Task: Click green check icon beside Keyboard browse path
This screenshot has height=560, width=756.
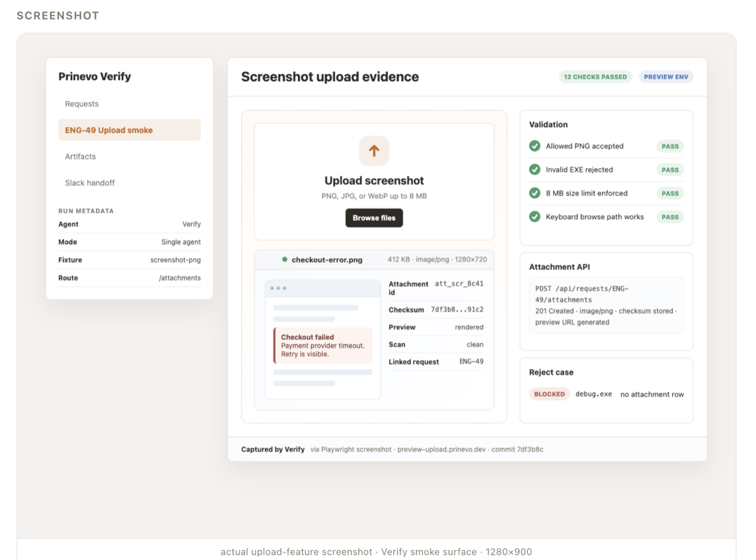Action: click(535, 217)
